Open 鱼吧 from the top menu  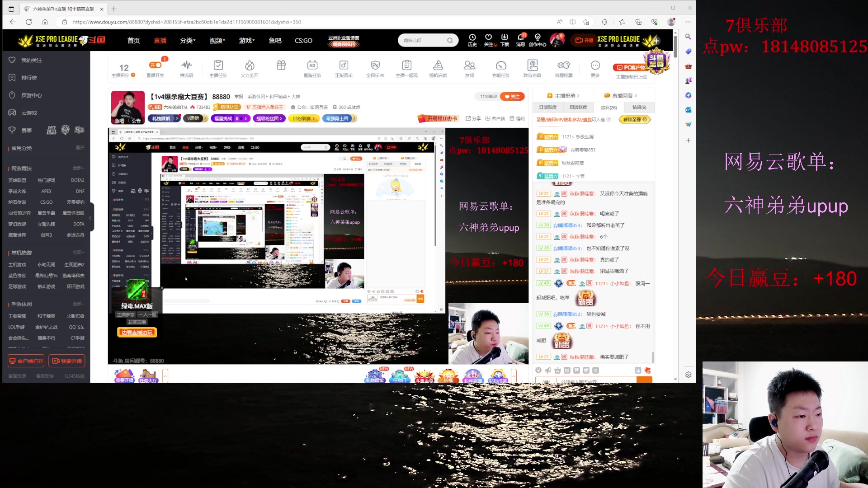[276, 40]
